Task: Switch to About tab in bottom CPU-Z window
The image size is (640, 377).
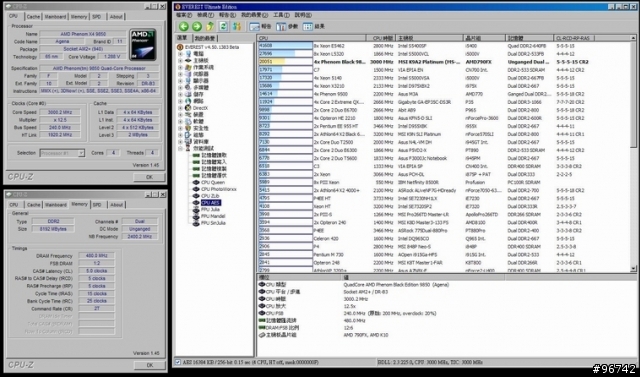Action: (x=116, y=205)
